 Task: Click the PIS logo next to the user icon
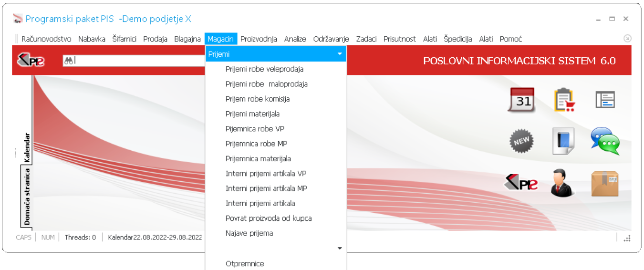point(521,183)
